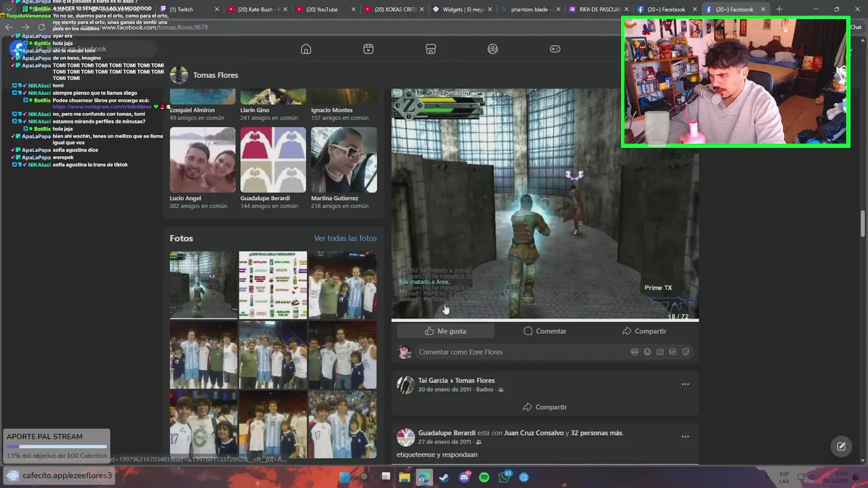This screenshot has width=868, height=488.
Task: Open Spotify from the taskbar
Action: [x=484, y=477]
